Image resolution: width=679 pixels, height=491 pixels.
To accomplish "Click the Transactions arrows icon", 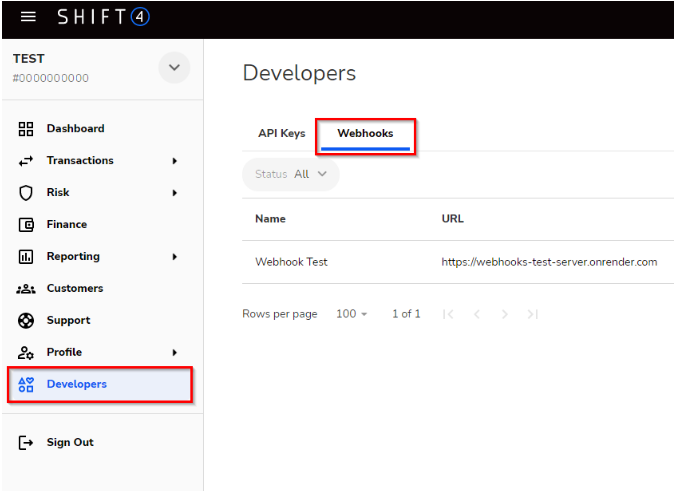I will (27, 161).
